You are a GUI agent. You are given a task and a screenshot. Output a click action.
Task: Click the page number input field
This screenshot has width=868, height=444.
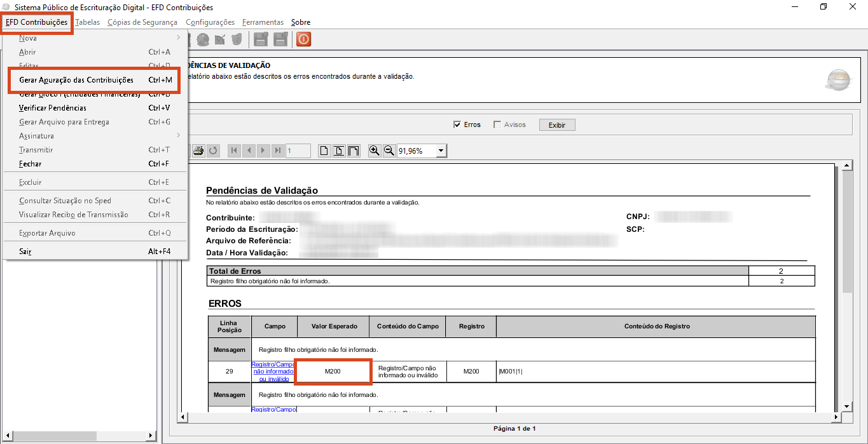(x=298, y=151)
